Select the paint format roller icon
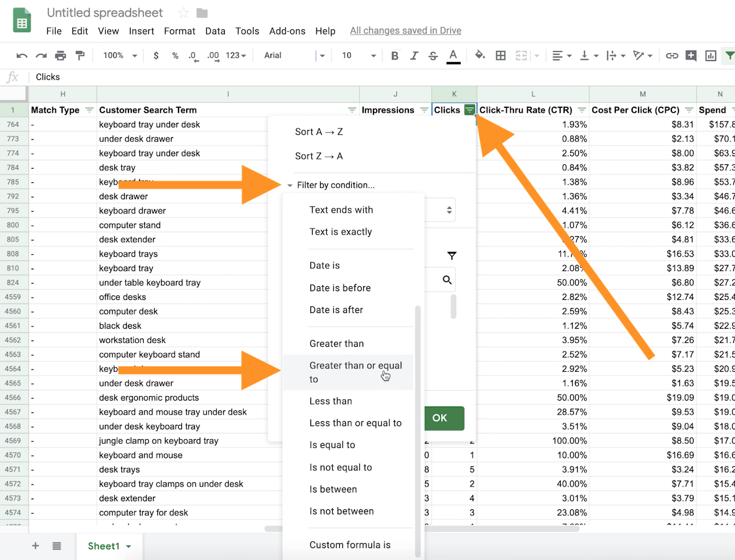This screenshot has width=735, height=560. (x=80, y=56)
